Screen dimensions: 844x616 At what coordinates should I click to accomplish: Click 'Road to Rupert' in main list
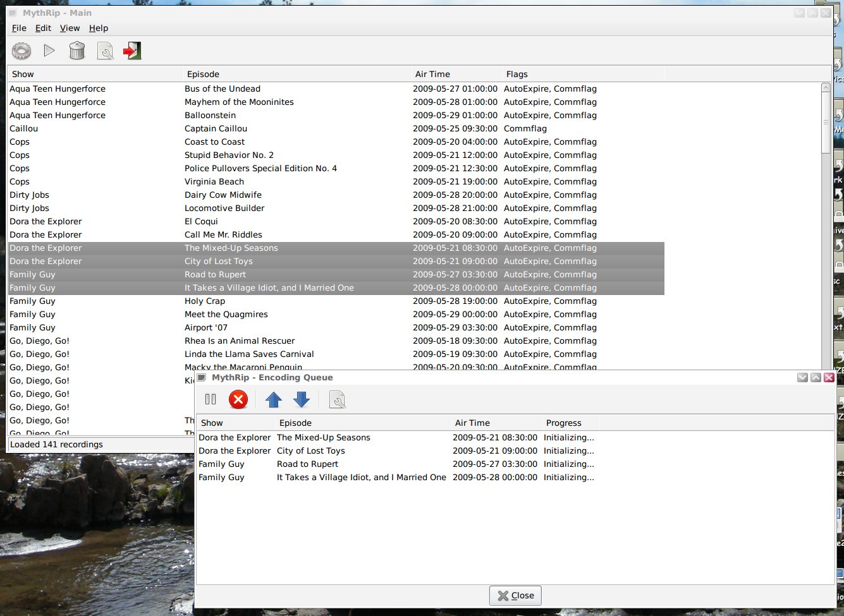point(216,274)
